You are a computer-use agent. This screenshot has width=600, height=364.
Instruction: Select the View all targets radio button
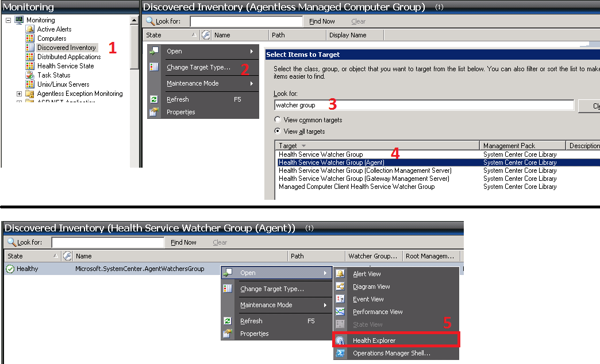[278, 131]
